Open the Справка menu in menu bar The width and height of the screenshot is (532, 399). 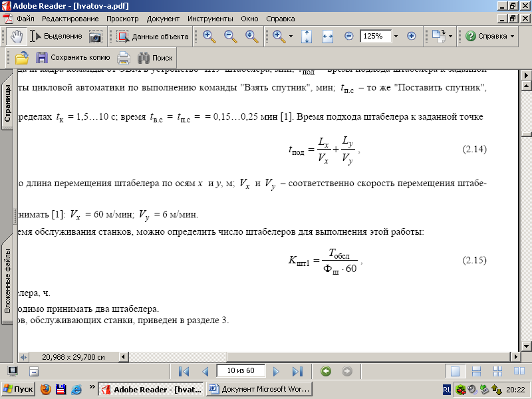(280, 19)
